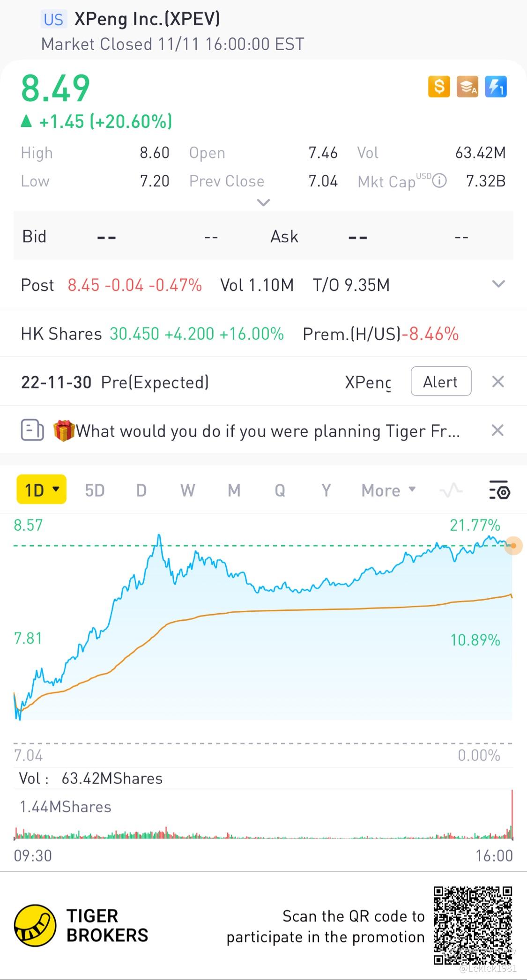Tap the indicator waveform icon
Screen dimensions: 527x980
[451, 490]
